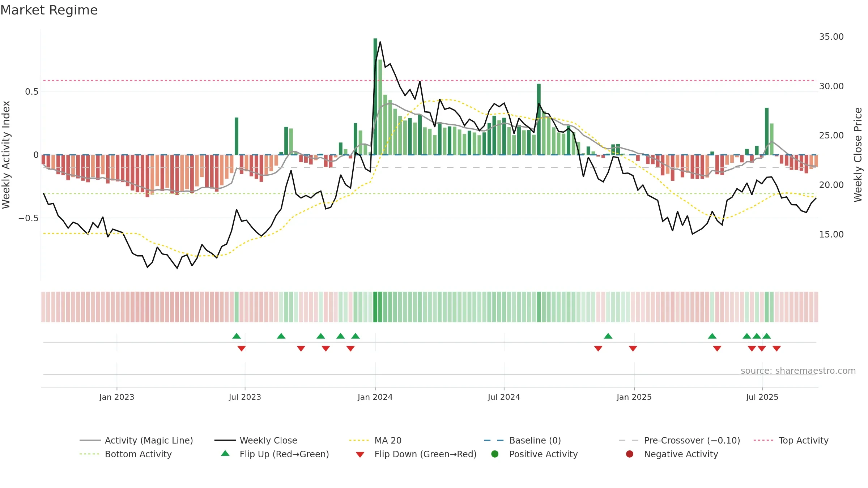This screenshot has height=488, width=868.
Task: Click the green circle icon in legend
Action: 495,454
